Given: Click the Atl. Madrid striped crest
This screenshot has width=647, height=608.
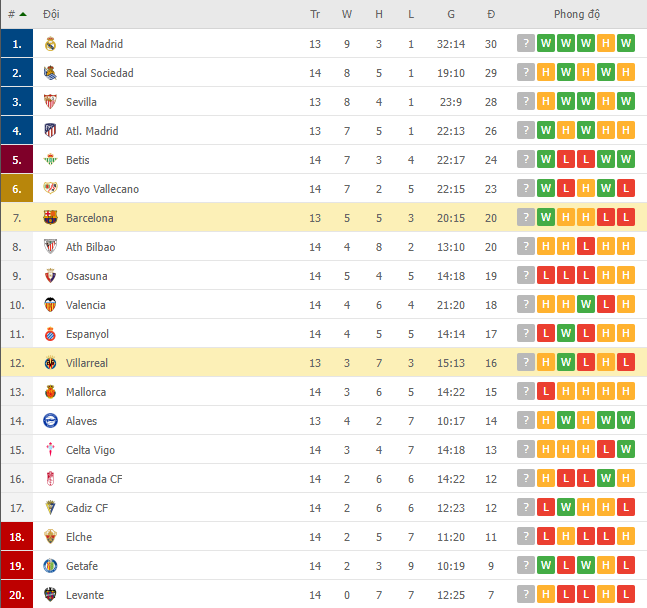Looking at the screenshot, I should pyautogui.click(x=50, y=130).
